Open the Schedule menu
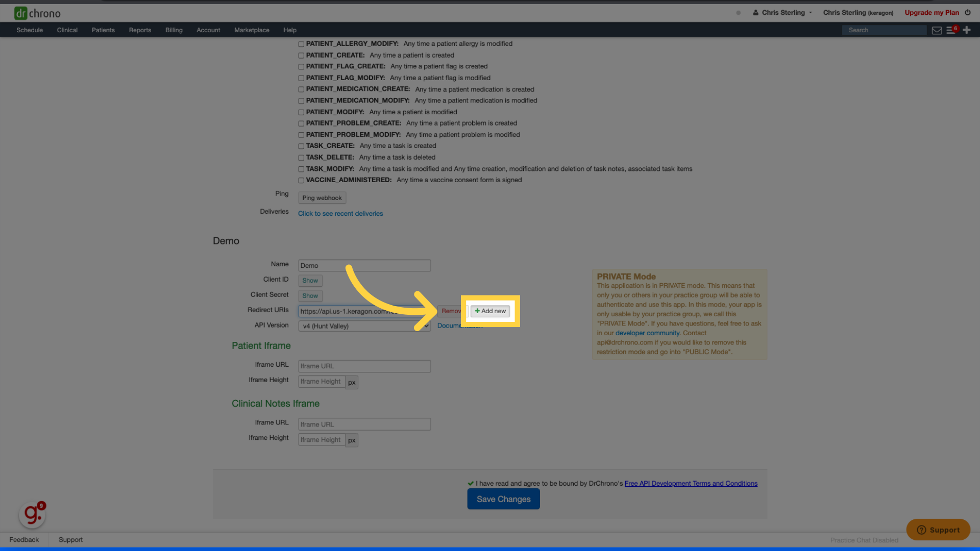 click(x=30, y=30)
